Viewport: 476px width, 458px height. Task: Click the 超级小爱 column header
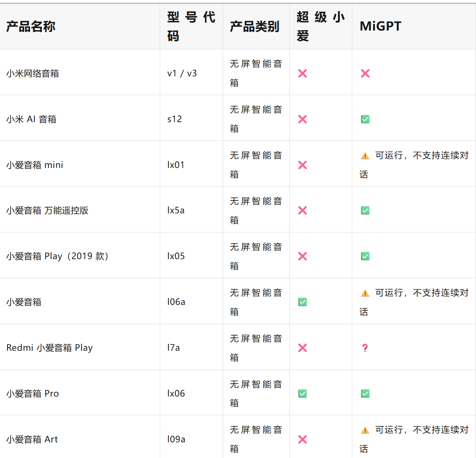[x=321, y=26]
